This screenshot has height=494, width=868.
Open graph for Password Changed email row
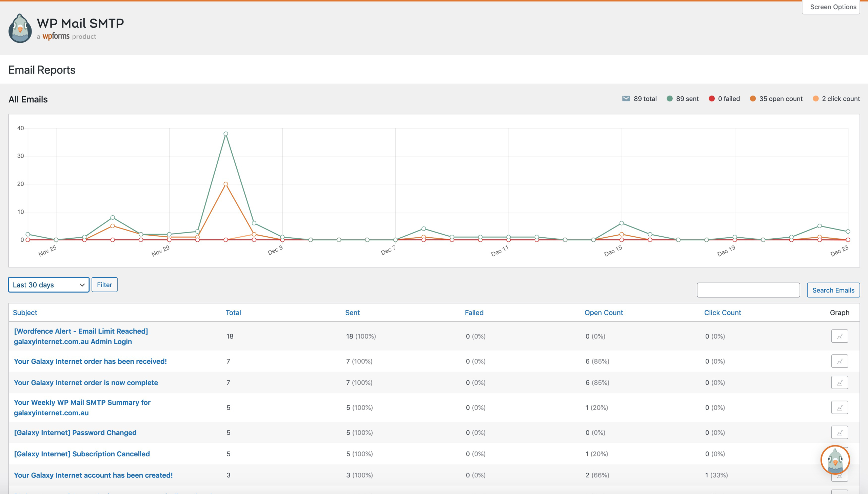pos(839,432)
